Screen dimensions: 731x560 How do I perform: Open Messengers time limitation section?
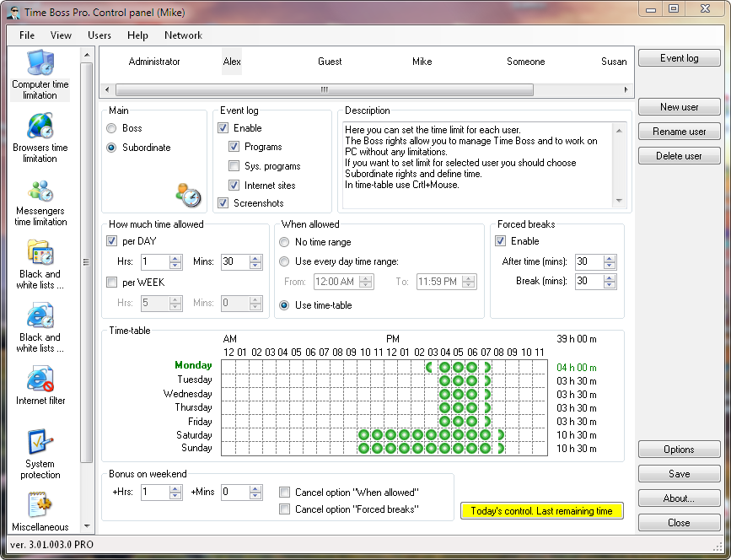[40, 202]
